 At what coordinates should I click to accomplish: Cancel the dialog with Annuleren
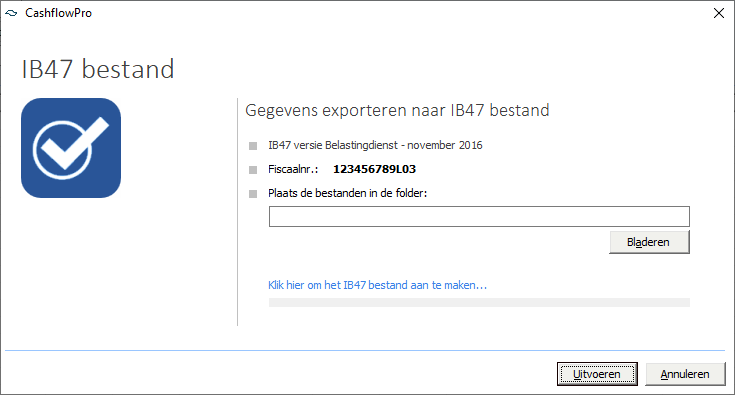pyautogui.click(x=685, y=374)
